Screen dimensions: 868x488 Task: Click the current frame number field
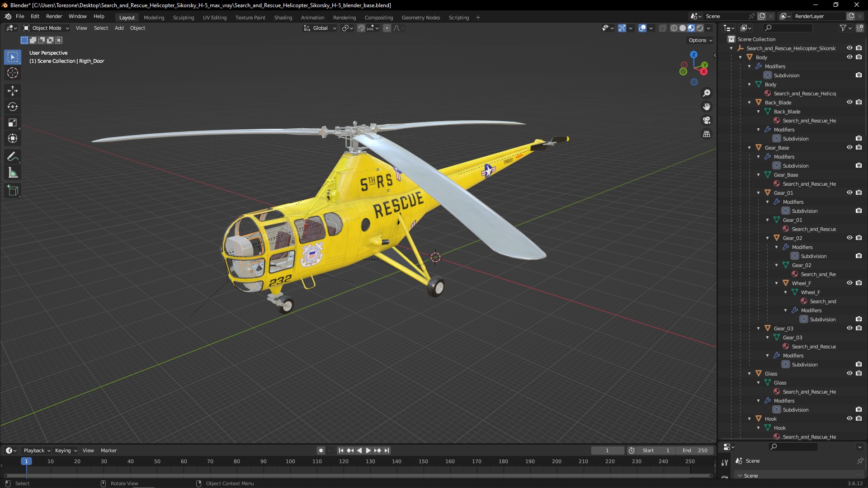click(607, 450)
